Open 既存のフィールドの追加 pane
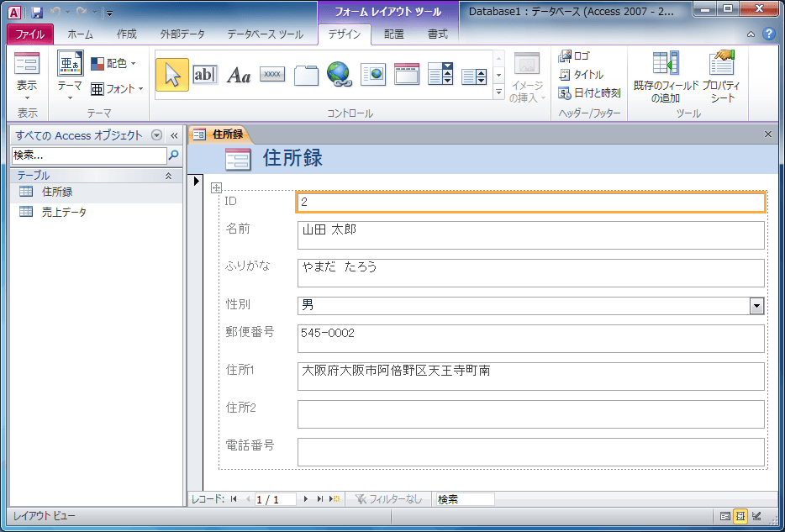Screen dimensions: 785x532 [x=666, y=76]
